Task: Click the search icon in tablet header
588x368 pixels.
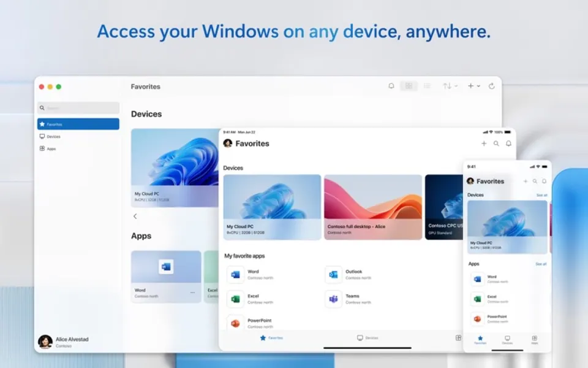Action: click(496, 144)
